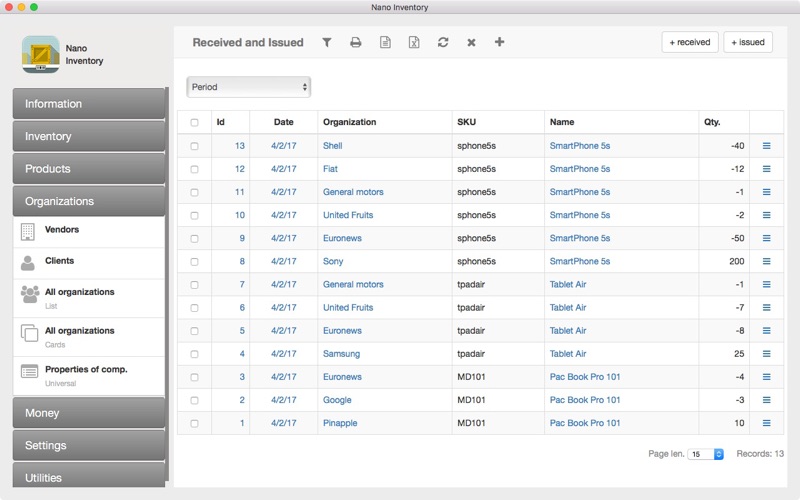Click the Properties of comp. list icon
This screenshot has width=800, height=500.
point(29,371)
